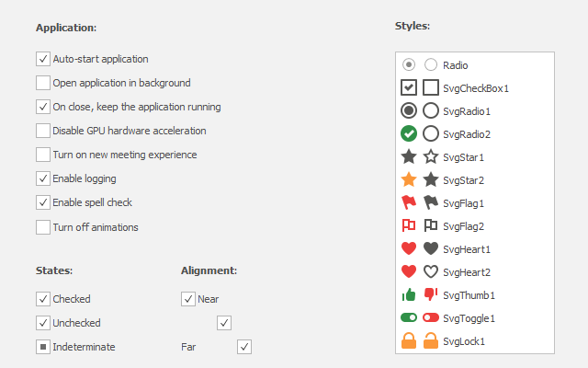
Task: Click the outlined dark flag in SvgFlag2 row
Action: click(x=430, y=225)
